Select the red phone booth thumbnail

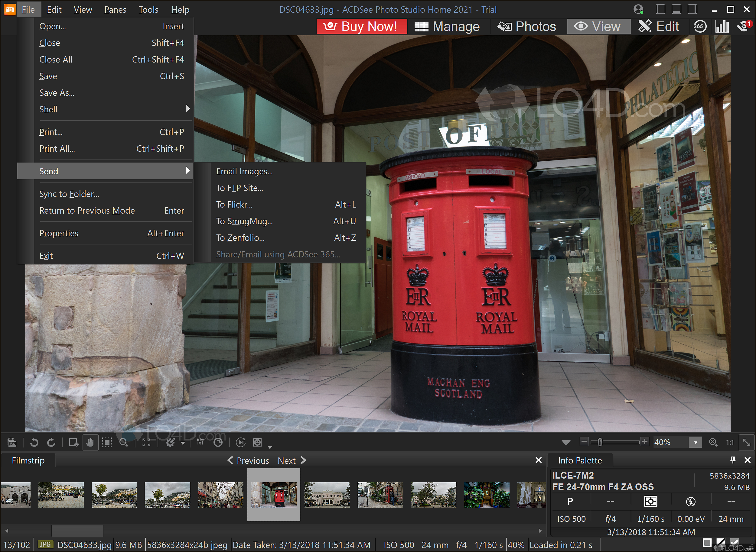[x=380, y=495]
